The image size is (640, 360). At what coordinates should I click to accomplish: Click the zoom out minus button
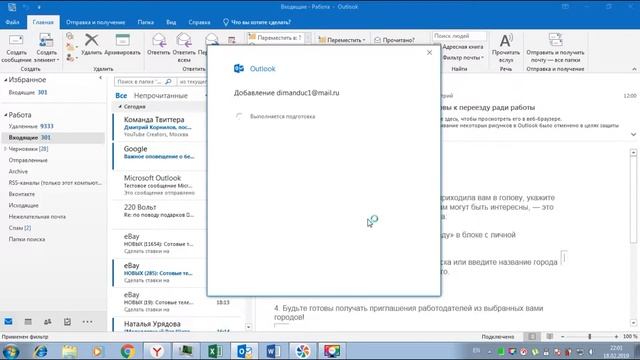(x=563, y=337)
